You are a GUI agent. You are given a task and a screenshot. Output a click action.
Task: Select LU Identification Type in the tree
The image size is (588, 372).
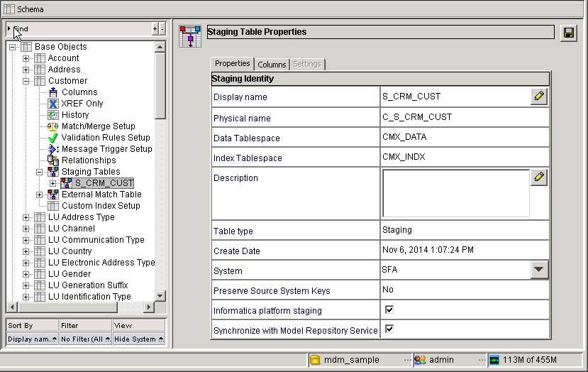(89, 297)
